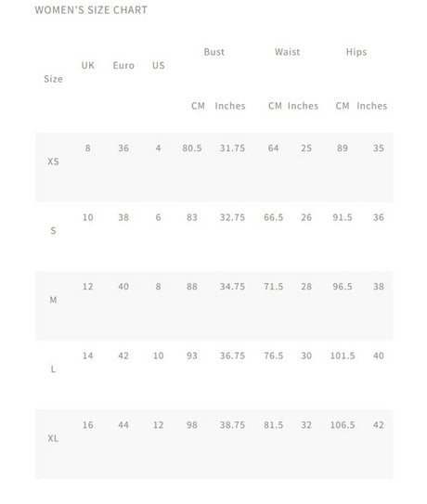427x504 pixels.
Task: Click the 101.5 hips CM value
Action: pos(343,355)
